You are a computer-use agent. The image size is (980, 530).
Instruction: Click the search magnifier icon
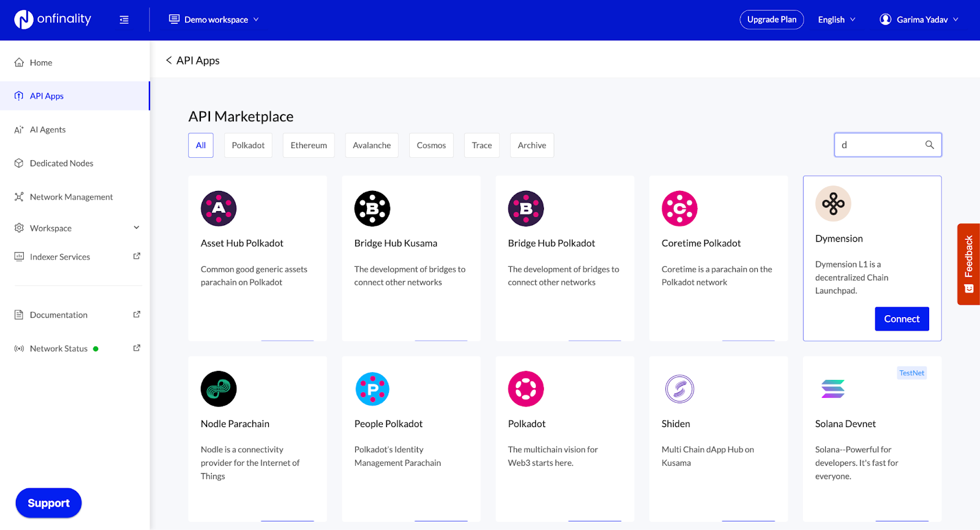pyautogui.click(x=930, y=145)
